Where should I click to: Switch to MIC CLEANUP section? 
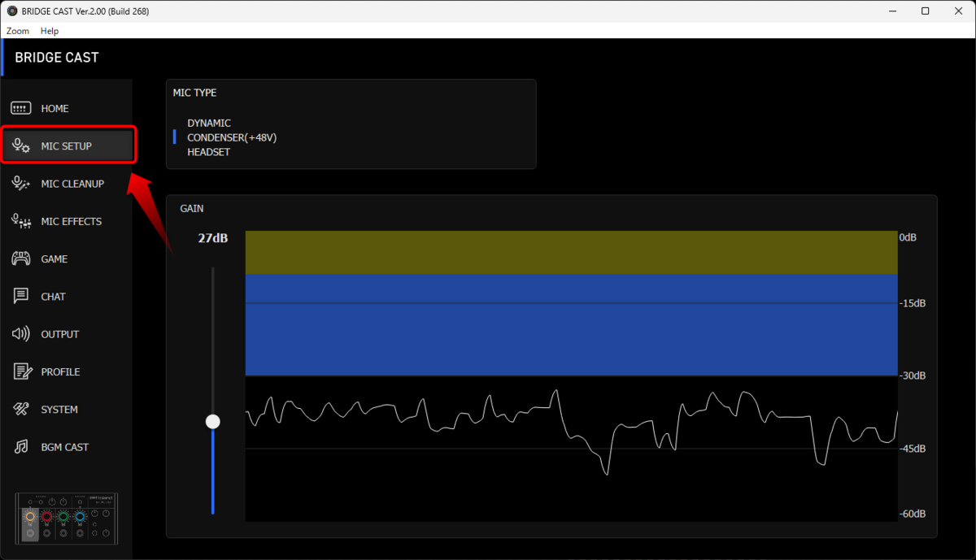click(66, 184)
